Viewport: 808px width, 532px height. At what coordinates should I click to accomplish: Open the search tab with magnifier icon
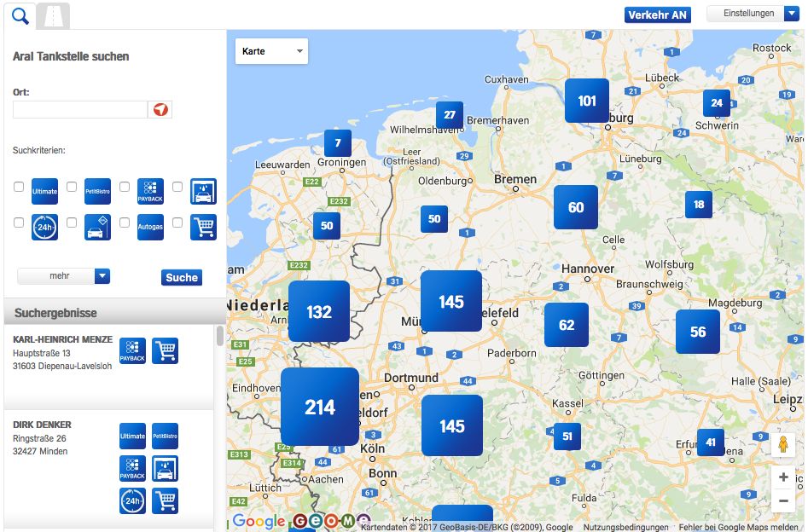[x=20, y=16]
